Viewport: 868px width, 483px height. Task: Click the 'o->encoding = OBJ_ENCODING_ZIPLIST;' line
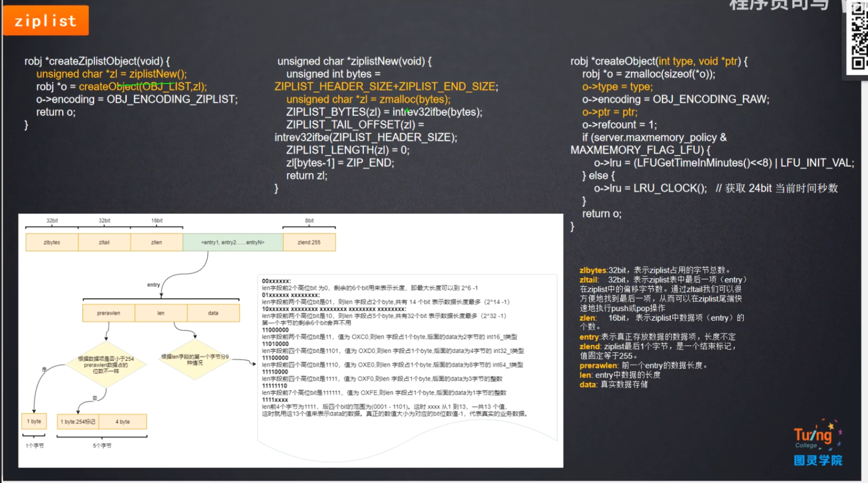click(137, 99)
